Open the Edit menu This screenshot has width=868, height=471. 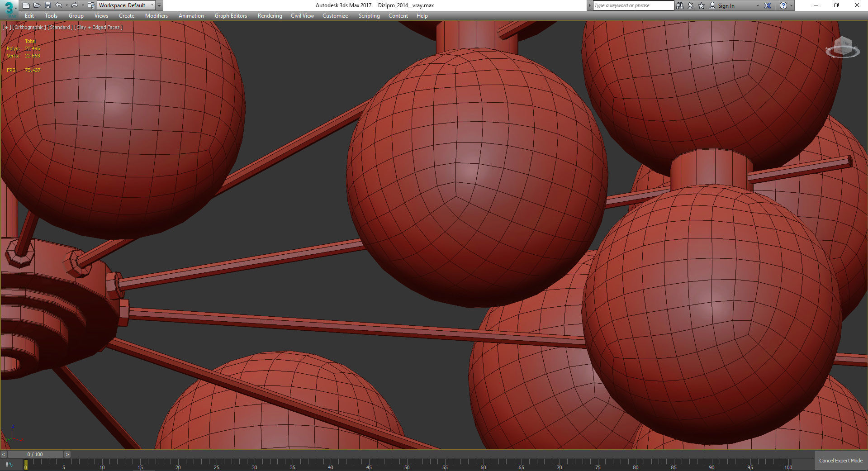29,16
